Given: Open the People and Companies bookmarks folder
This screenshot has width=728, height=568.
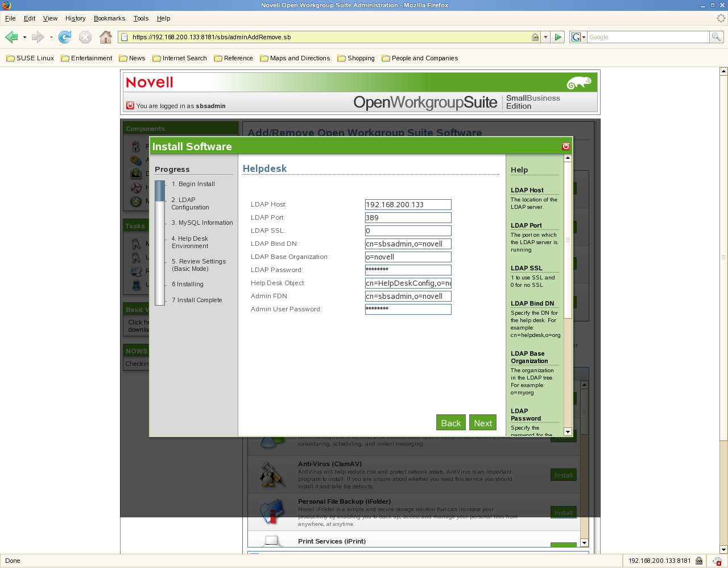Looking at the screenshot, I should 420,58.
